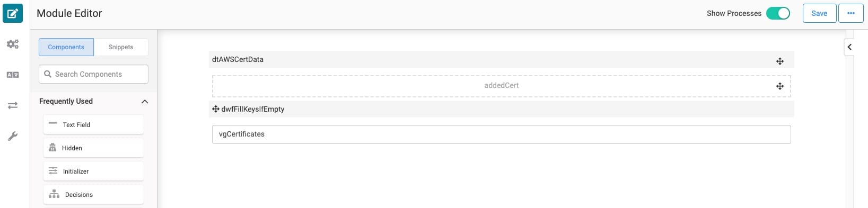Open the wrench tools sidebar icon
This screenshot has height=208, width=868.
(x=13, y=136)
